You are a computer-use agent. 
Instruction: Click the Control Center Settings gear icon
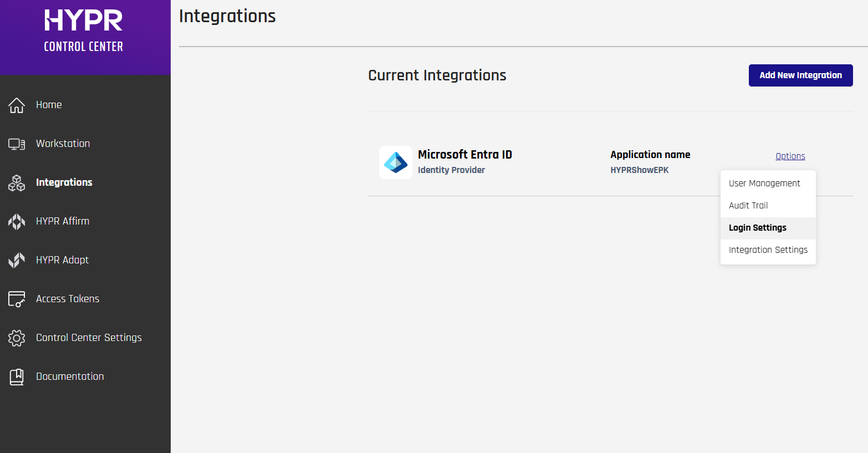coord(17,338)
